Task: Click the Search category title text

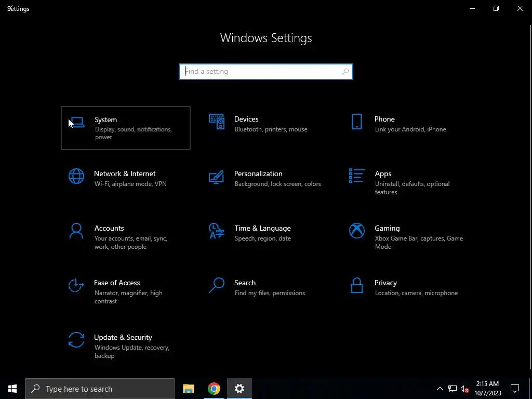Action: pos(245,283)
